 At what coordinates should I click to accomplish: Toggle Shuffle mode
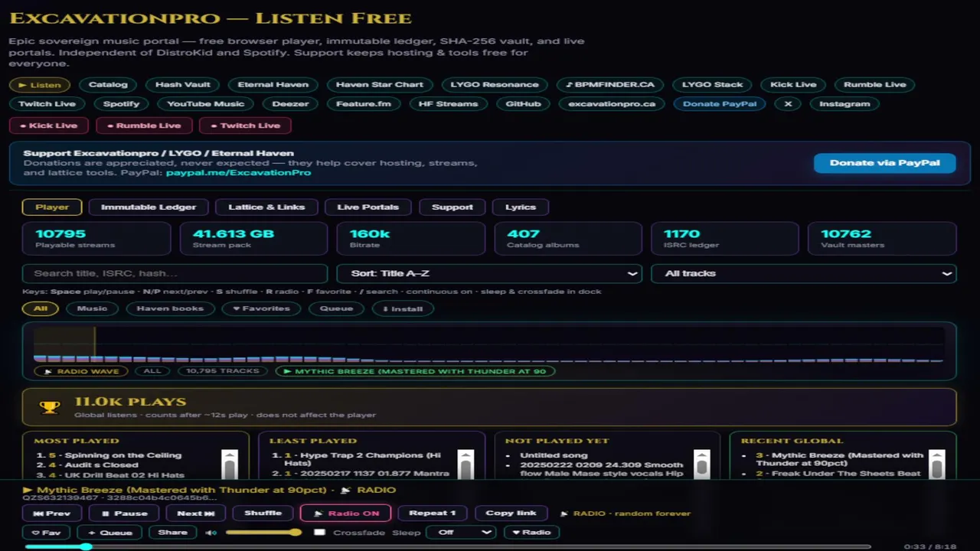point(263,514)
